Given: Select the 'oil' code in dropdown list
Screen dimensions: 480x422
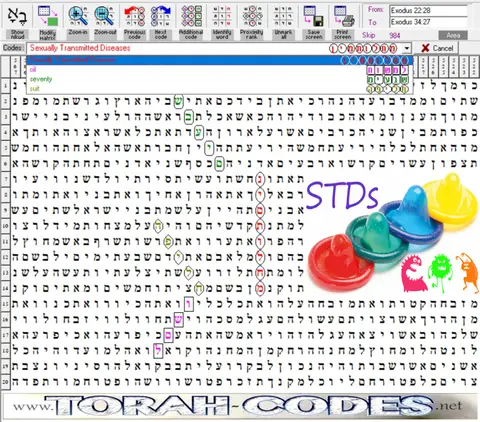Looking at the screenshot, I should pyautogui.click(x=220, y=70).
